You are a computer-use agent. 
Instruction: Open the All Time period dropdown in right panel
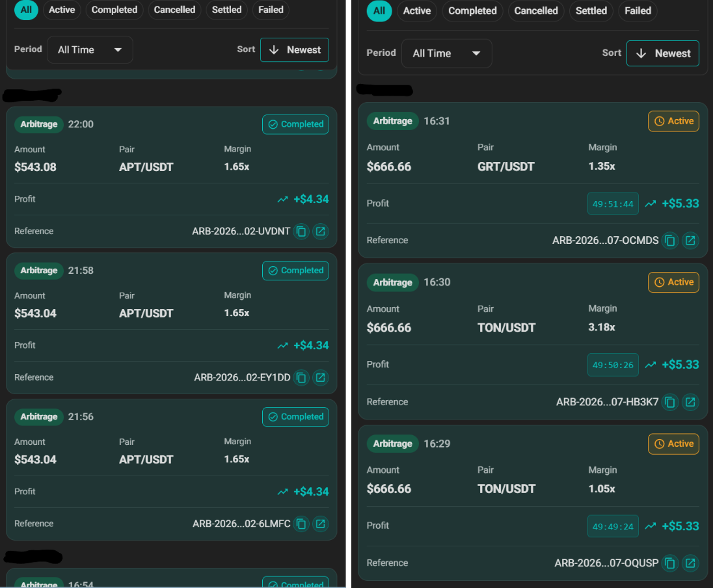point(446,53)
